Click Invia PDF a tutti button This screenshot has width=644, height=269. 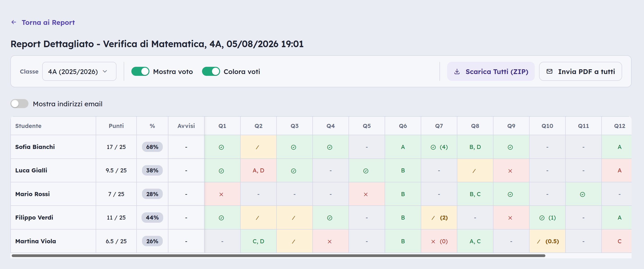(x=581, y=72)
